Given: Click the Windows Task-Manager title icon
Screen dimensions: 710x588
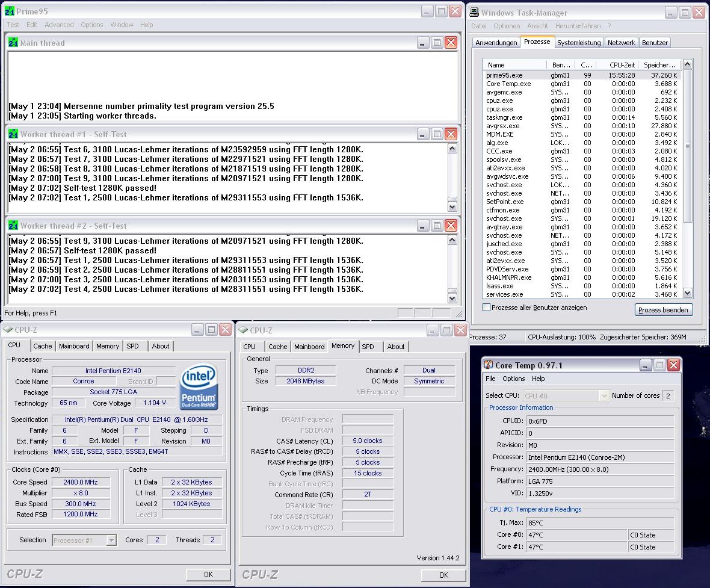Looking at the screenshot, I should click(x=474, y=13).
